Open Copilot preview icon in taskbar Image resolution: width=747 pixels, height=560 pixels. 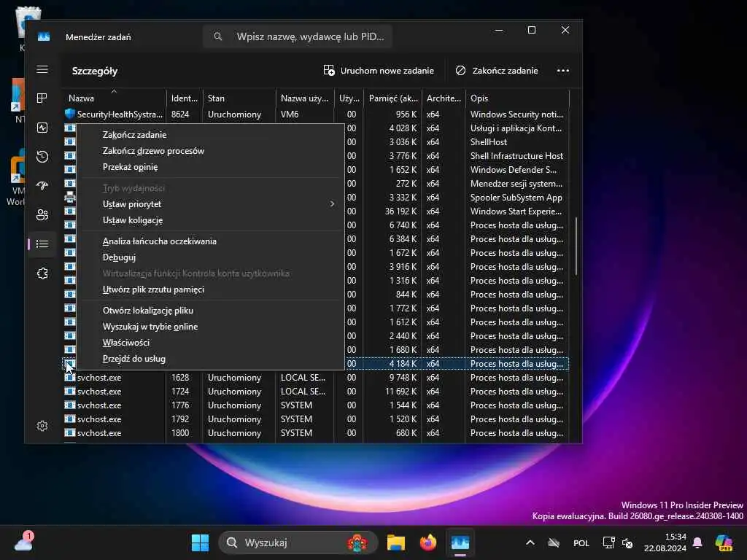coord(724,542)
